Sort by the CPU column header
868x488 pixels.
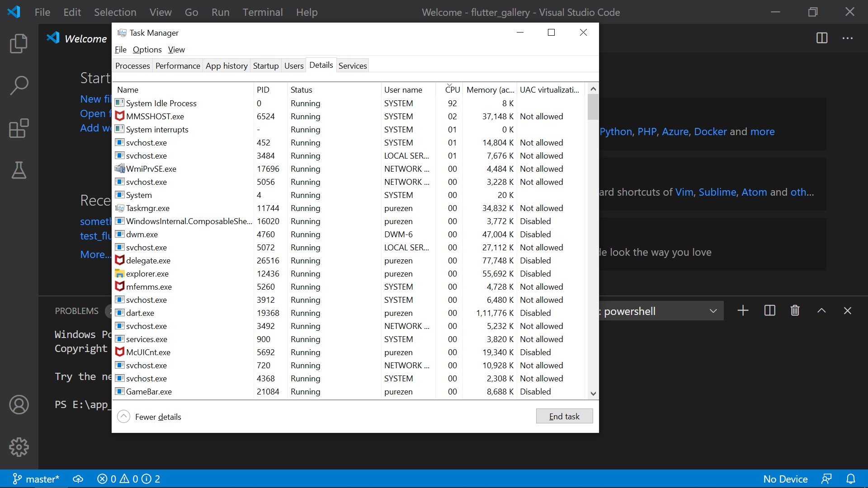[452, 89]
